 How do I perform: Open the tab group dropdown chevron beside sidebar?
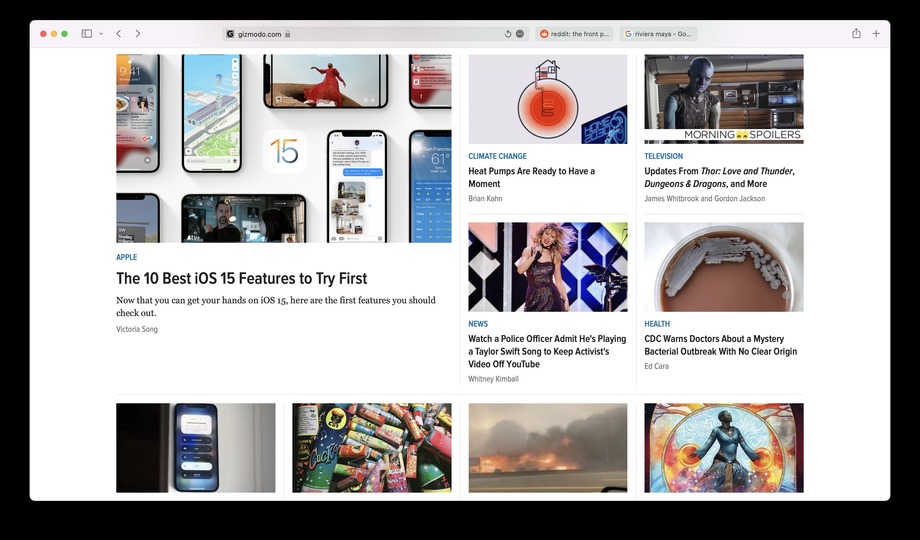pyautogui.click(x=101, y=34)
